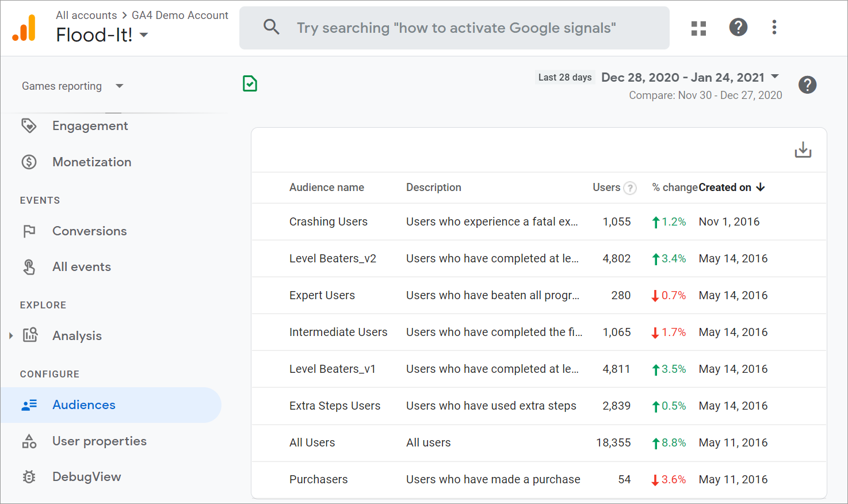The width and height of the screenshot is (848, 504).
Task: Open the three-dot more options menu
Action: (774, 27)
